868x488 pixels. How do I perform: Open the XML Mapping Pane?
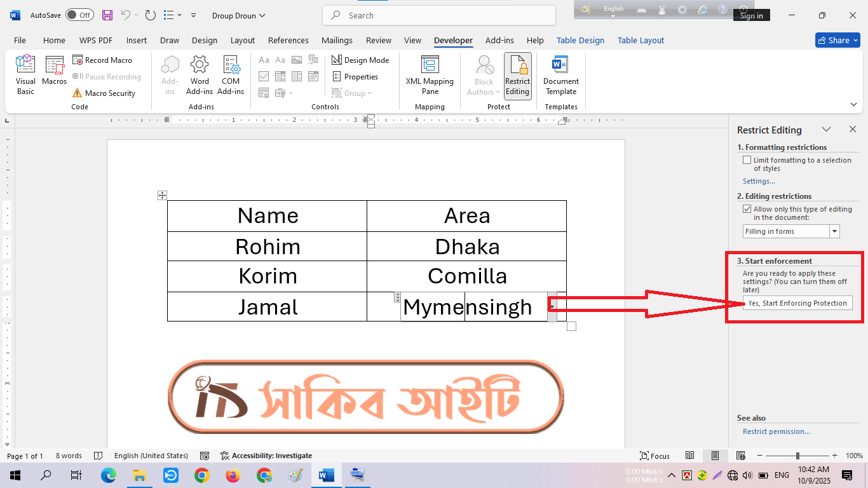[430, 75]
